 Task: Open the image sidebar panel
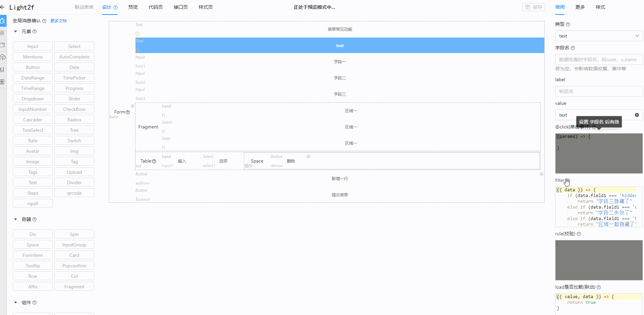[x=2, y=69]
